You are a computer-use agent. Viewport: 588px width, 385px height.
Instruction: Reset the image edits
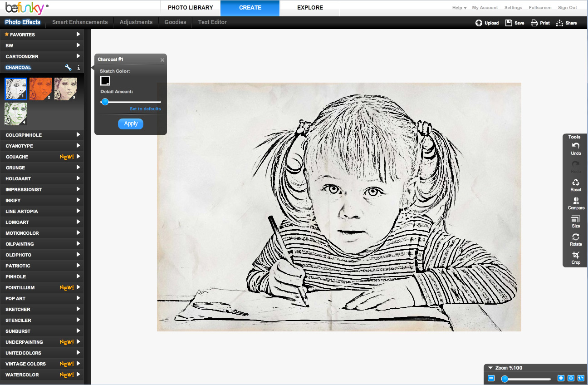(575, 185)
